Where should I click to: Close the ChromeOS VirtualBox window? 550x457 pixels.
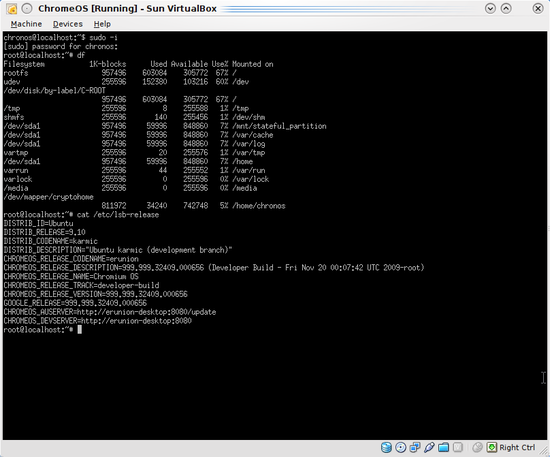pos(538,8)
